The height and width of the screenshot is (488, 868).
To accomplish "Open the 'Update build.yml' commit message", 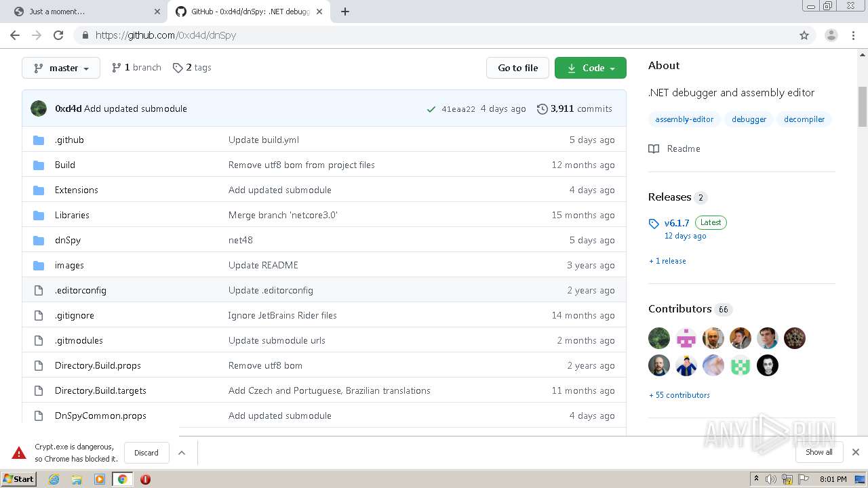I will point(264,140).
